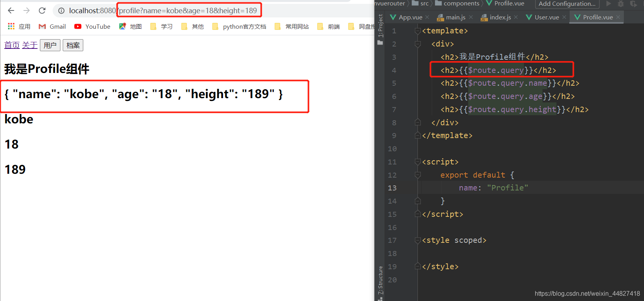
Task: Click Add Configuration... button
Action: pos(567,4)
